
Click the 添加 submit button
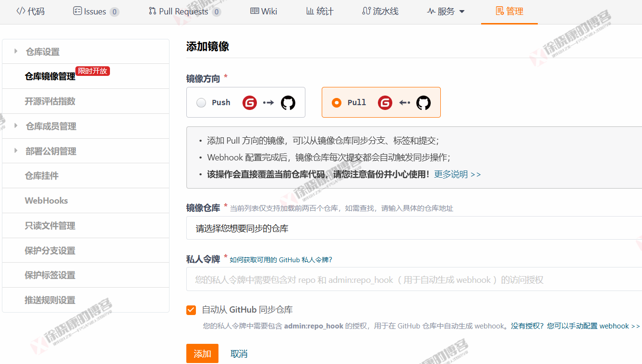(x=202, y=353)
